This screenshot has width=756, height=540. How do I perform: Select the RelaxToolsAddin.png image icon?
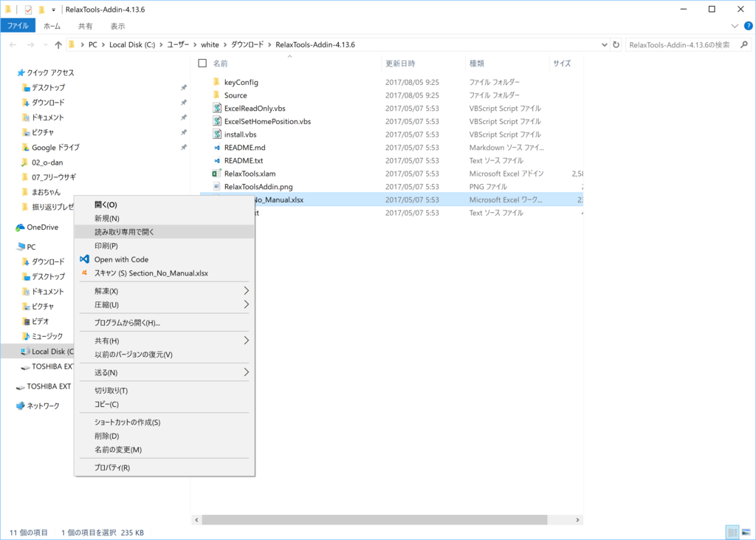[x=217, y=186]
